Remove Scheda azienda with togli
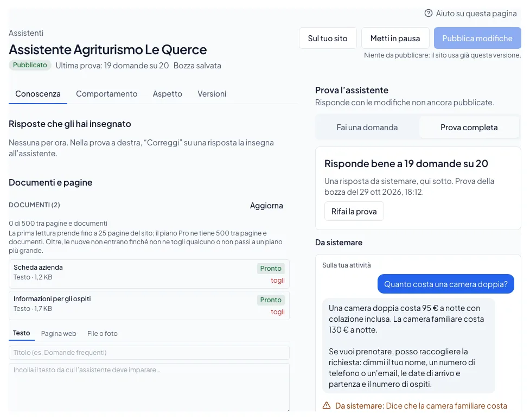530x420 pixels. point(278,281)
